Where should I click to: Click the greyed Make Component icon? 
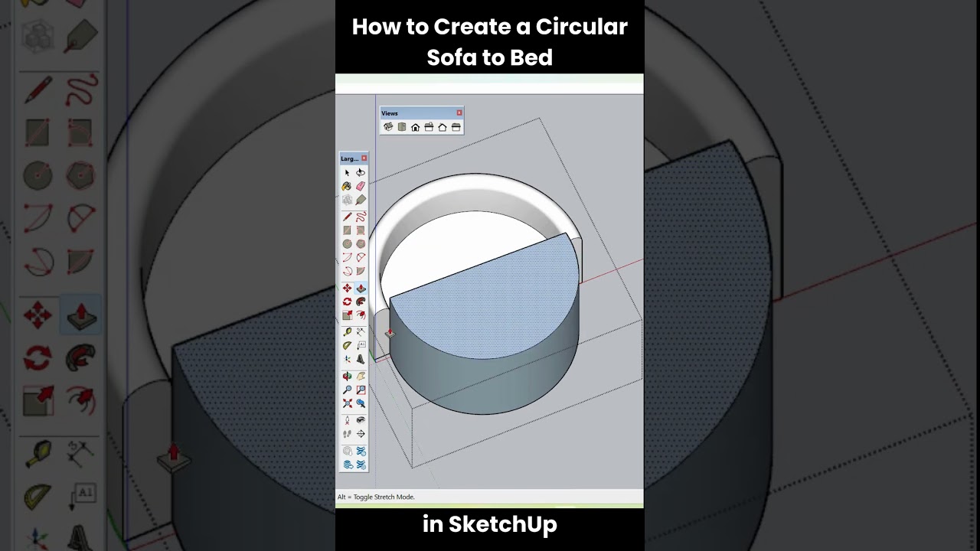coord(347,200)
